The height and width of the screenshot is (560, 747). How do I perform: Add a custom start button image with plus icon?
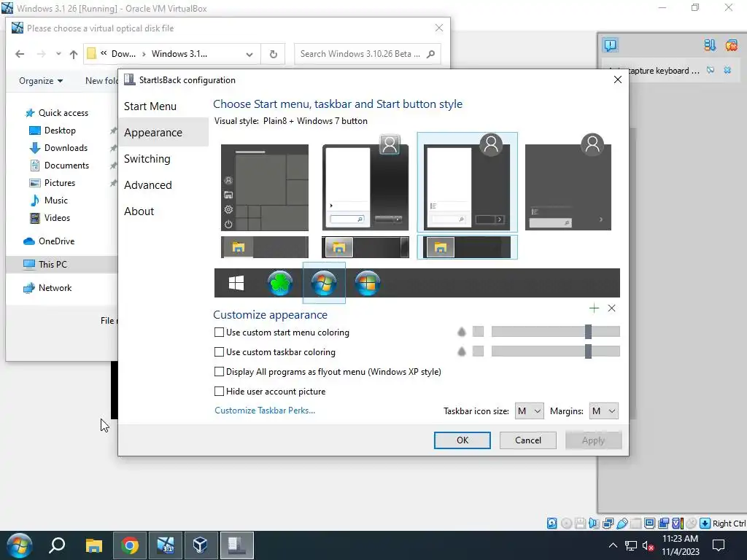pos(594,308)
